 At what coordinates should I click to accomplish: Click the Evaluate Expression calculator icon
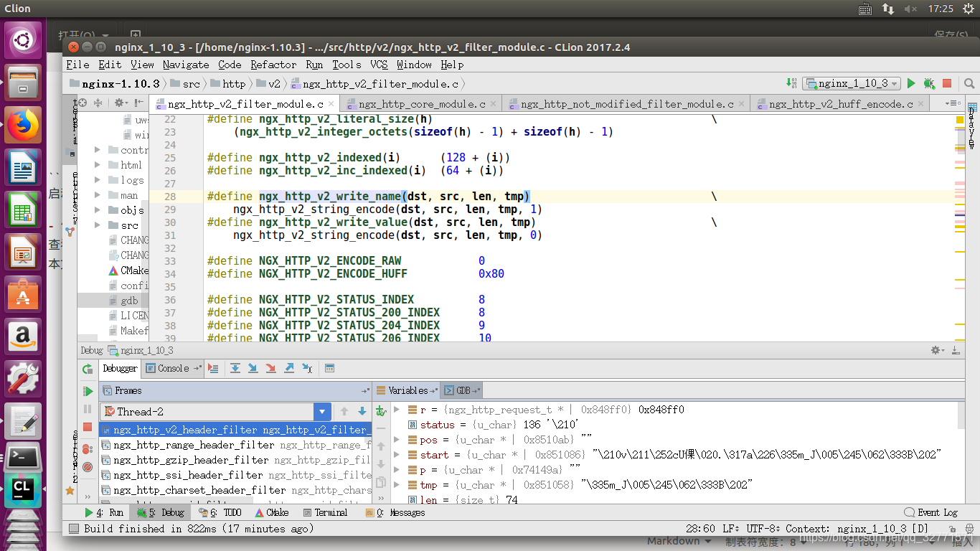[x=329, y=368]
